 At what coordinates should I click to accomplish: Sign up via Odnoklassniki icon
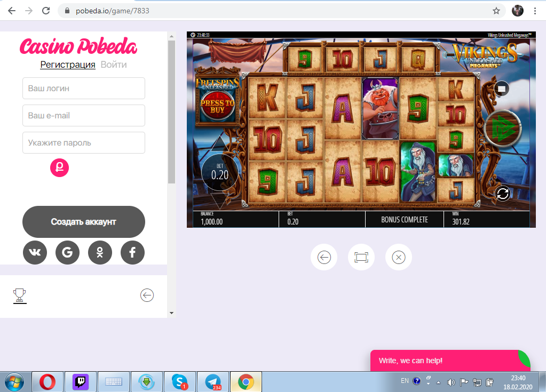coord(100,252)
